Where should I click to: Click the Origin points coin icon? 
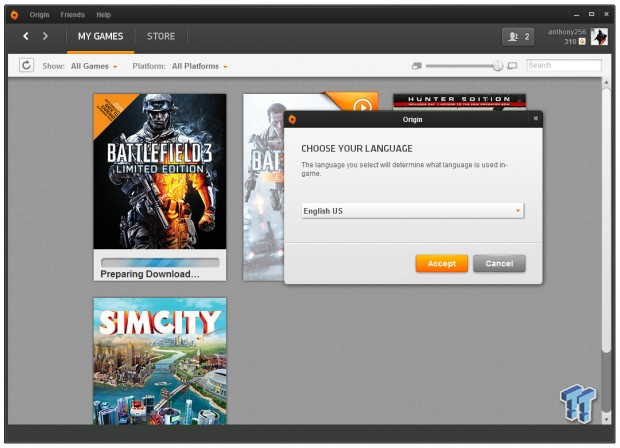pos(582,42)
